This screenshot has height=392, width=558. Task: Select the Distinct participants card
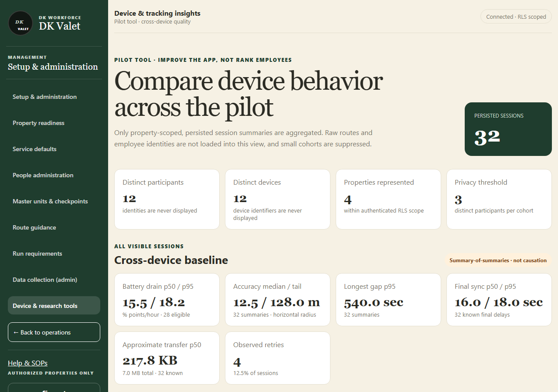pyautogui.click(x=167, y=199)
